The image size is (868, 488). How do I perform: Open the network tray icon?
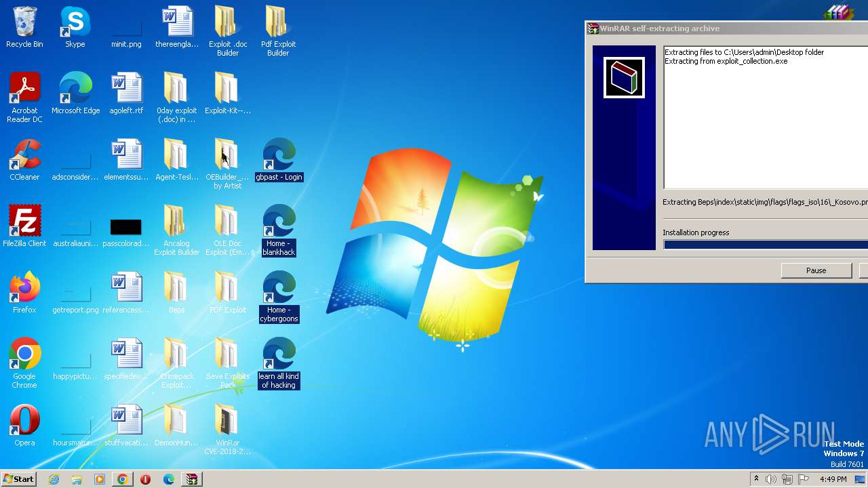787,479
